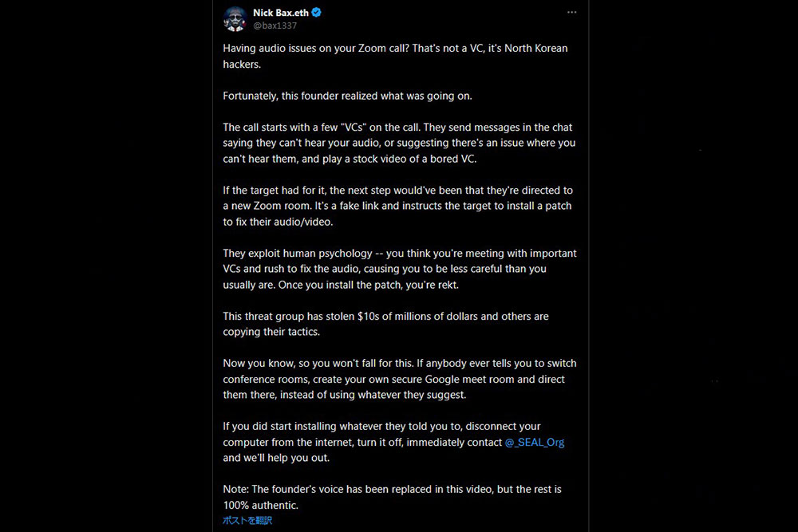Follow the @_SEAL_Org mention link
Screen dimensions: 798x532
point(535,442)
